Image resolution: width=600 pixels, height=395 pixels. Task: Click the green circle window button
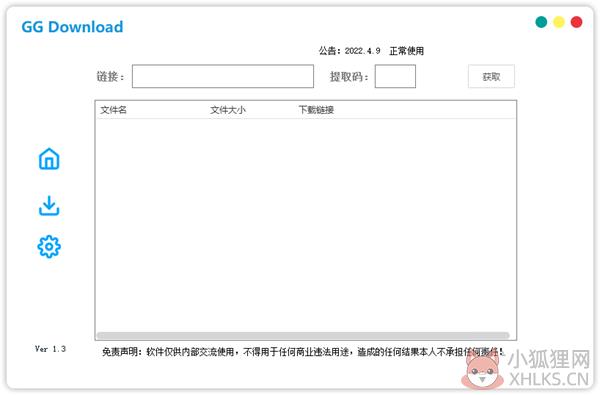click(x=541, y=22)
